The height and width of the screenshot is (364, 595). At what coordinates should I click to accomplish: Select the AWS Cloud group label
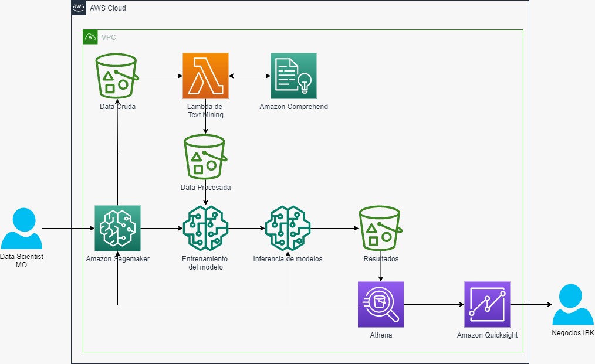coord(108,8)
